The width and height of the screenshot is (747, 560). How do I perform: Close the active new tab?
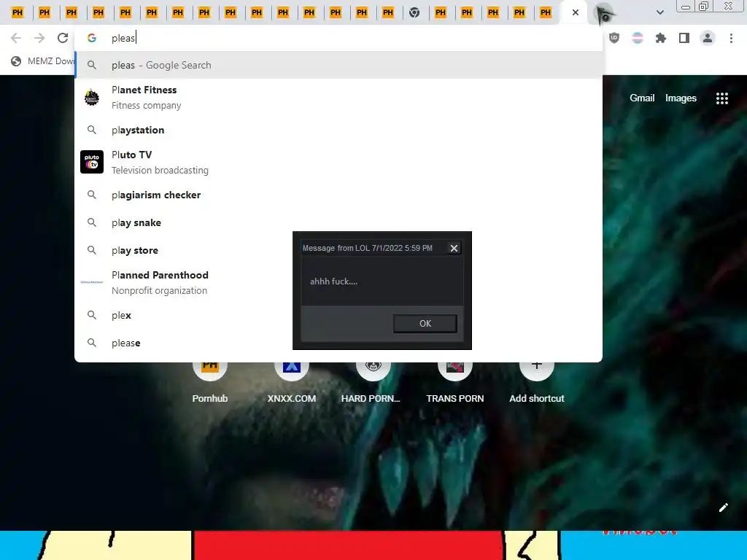(576, 12)
